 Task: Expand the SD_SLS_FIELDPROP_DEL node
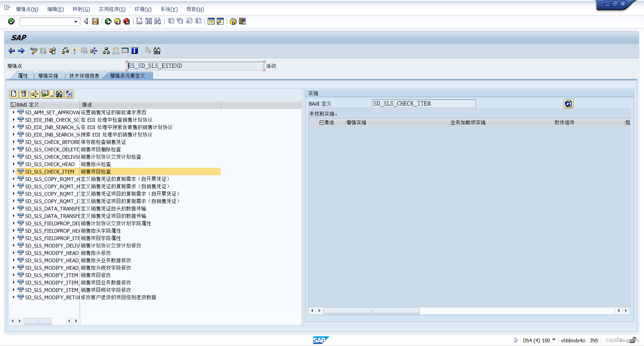tap(13, 223)
